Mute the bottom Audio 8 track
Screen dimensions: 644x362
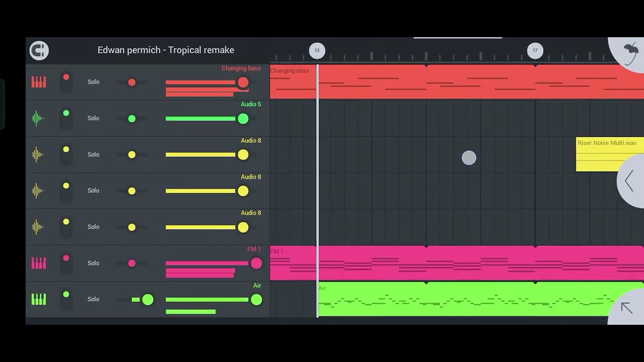(x=66, y=227)
